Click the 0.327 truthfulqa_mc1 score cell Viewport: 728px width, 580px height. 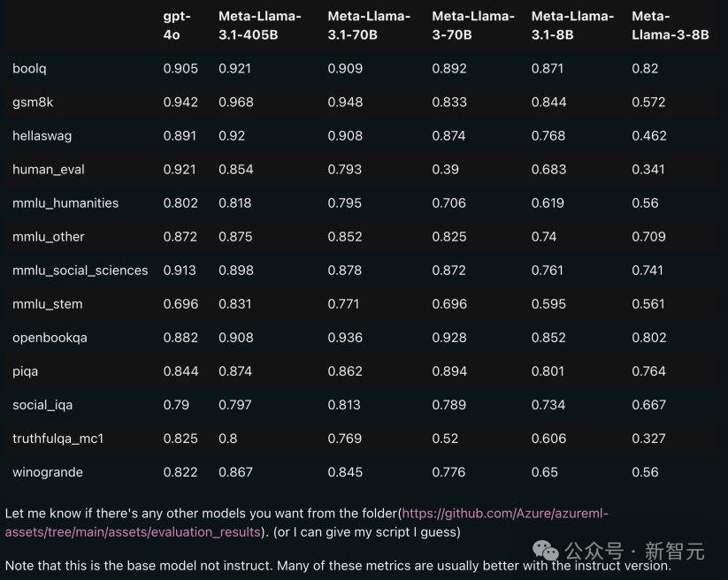pos(648,439)
